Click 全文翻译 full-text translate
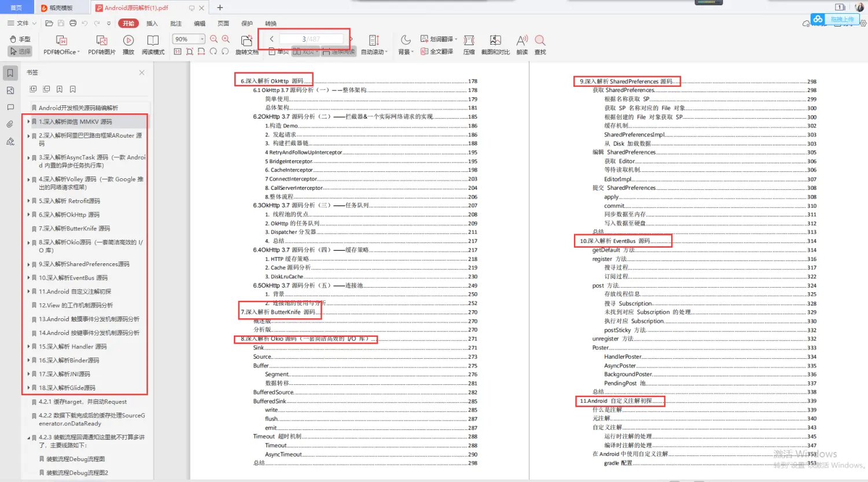Image resolution: width=868 pixels, height=482 pixels. click(x=437, y=51)
